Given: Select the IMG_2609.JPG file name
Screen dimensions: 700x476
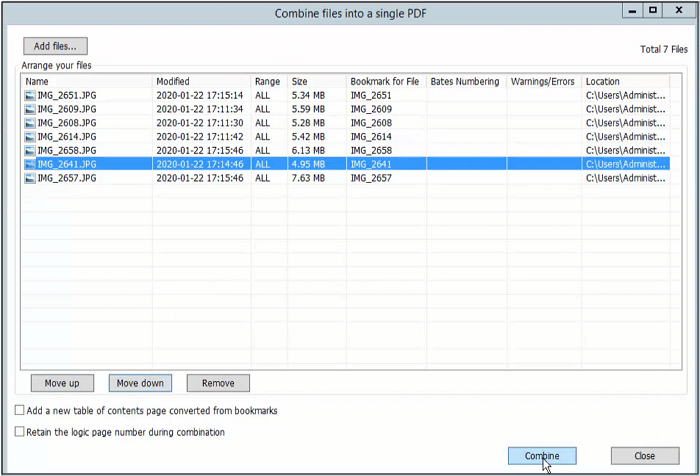Looking at the screenshot, I should (67, 109).
